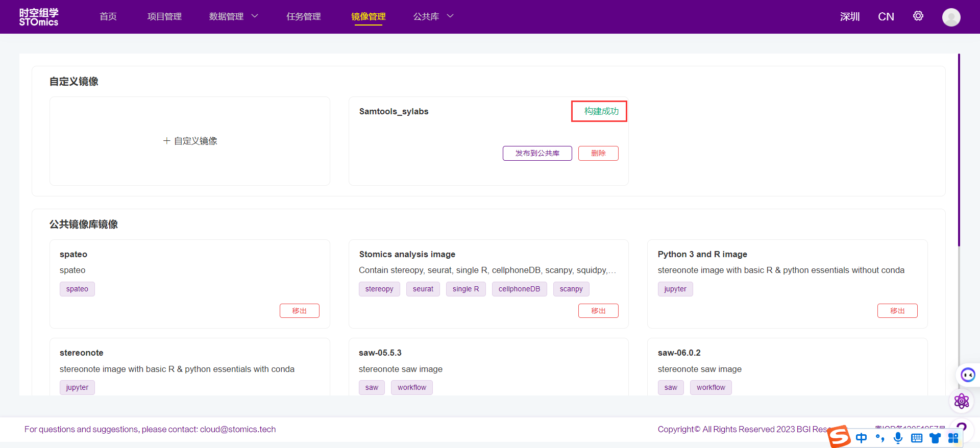
Task: Open the 深圳 region selector
Action: 849,17
